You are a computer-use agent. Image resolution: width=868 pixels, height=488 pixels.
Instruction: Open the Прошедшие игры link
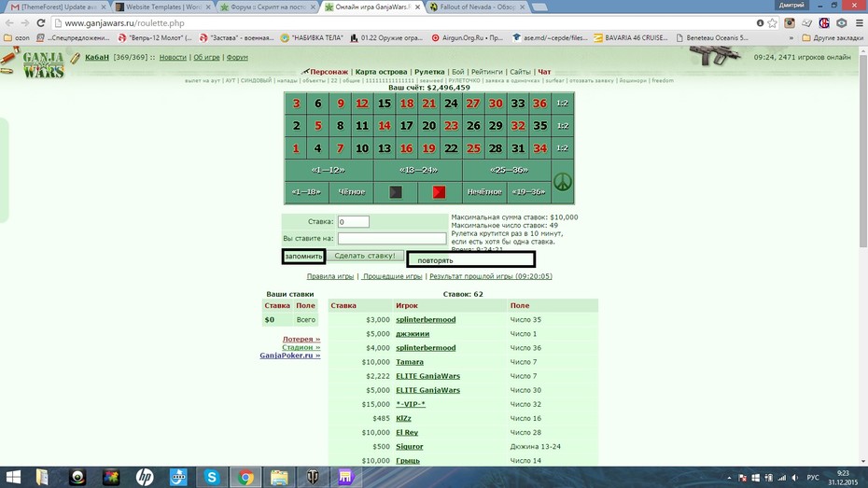coord(392,276)
